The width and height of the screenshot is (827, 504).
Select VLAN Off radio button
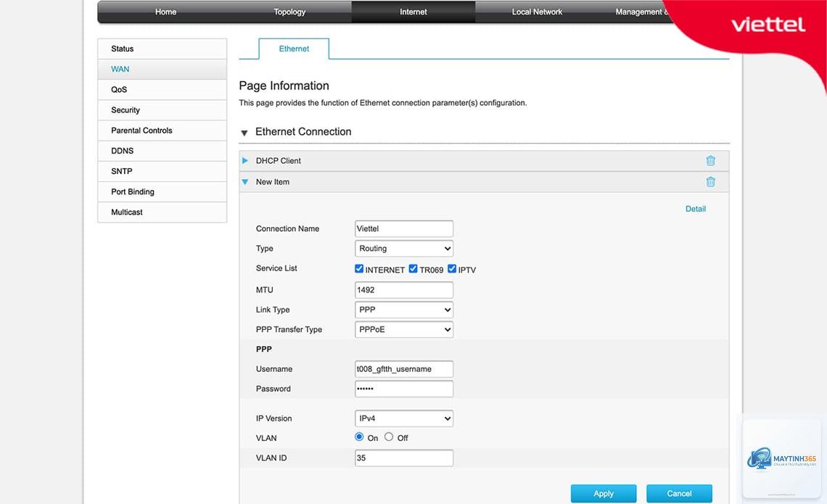tap(389, 437)
